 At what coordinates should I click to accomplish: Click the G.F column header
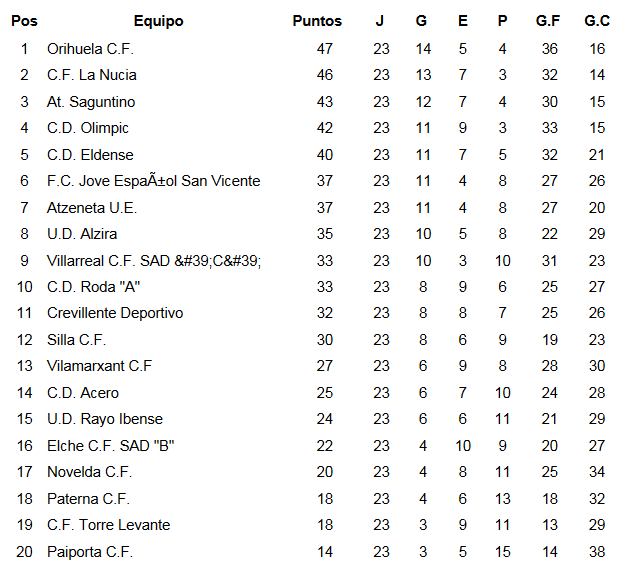tap(548, 21)
